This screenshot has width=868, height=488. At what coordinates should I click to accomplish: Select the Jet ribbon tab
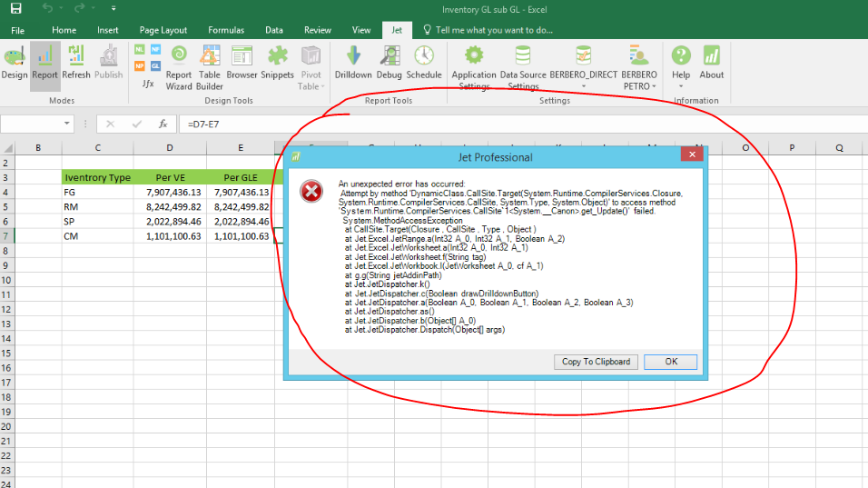[x=397, y=31]
